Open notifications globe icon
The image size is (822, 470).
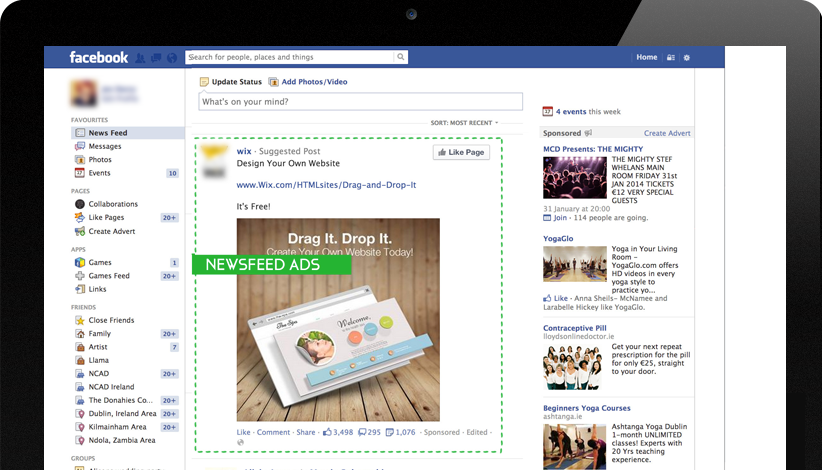coord(171,58)
